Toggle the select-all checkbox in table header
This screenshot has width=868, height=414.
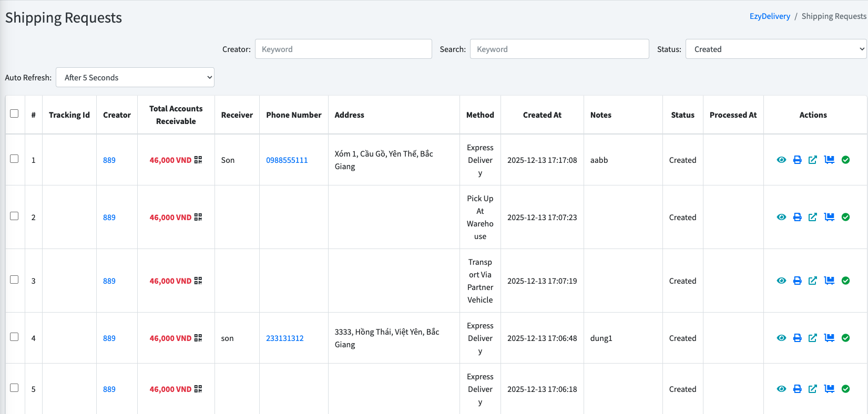click(x=14, y=113)
